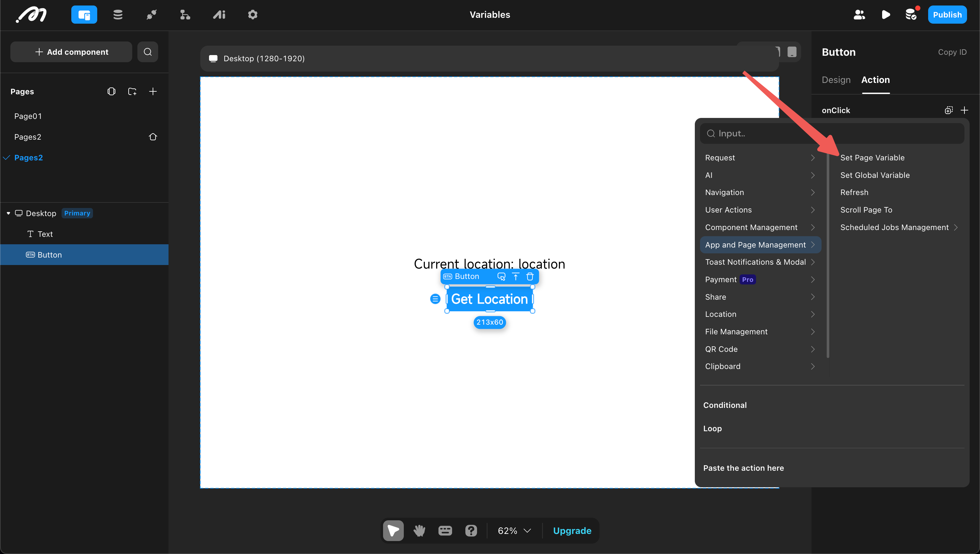The image size is (980, 554).
Task: Select the hand pan tool
Action: pyautogui.click(x=419, y=530)
